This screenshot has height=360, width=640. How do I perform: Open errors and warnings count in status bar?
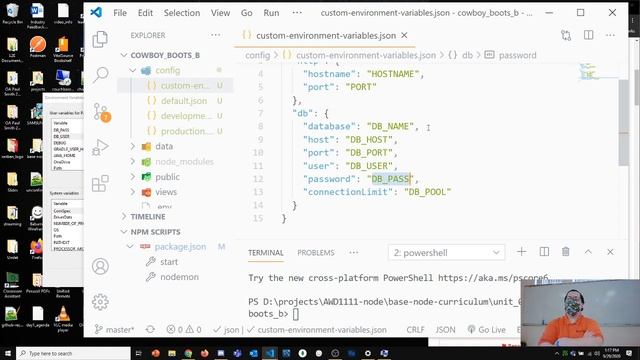pos(184,329)
